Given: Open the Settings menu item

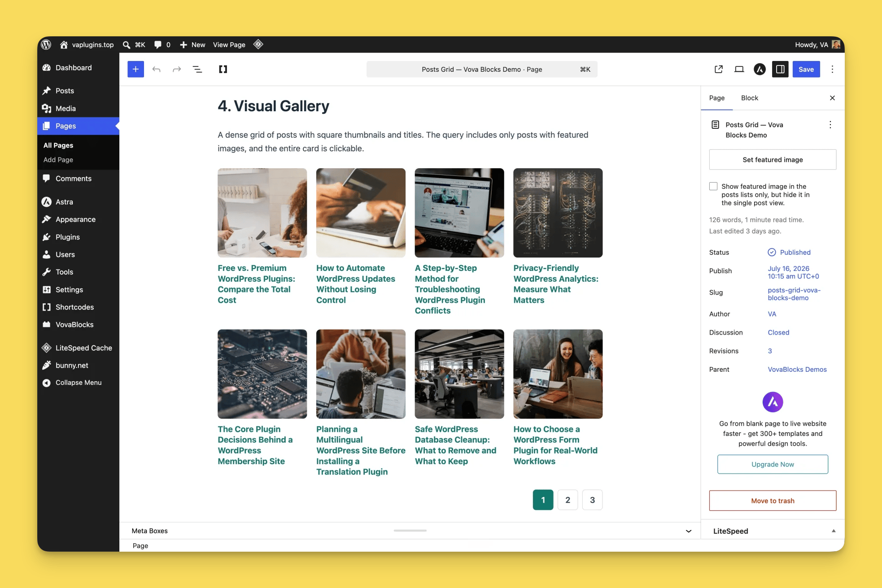Looking at the screenshot, I should click(69, 290).
